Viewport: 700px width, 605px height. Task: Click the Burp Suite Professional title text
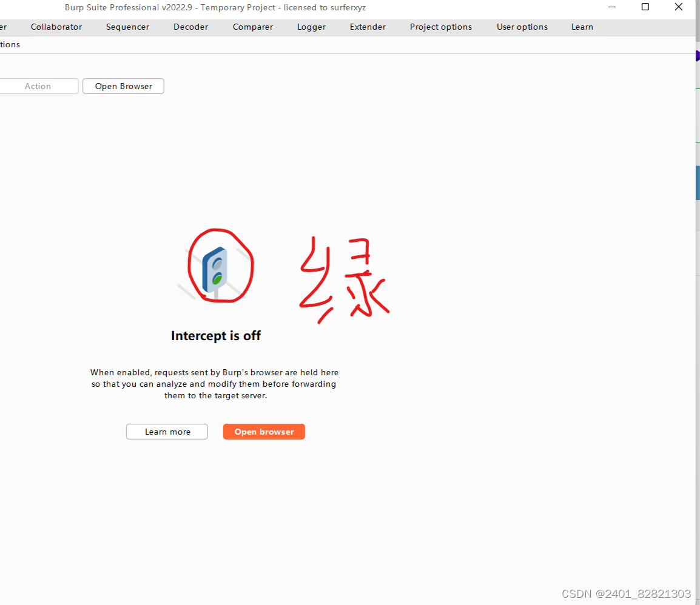(x=215, y=8)
